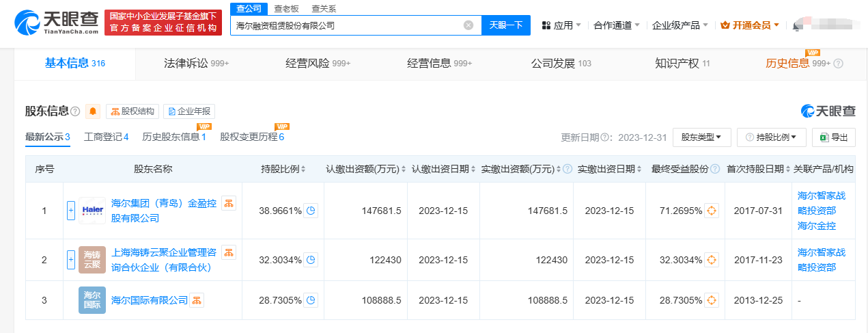The image size is (868, 333).
Task: Select the 股权变更历程 sub-tab
Action: click(x=252, y=137)
